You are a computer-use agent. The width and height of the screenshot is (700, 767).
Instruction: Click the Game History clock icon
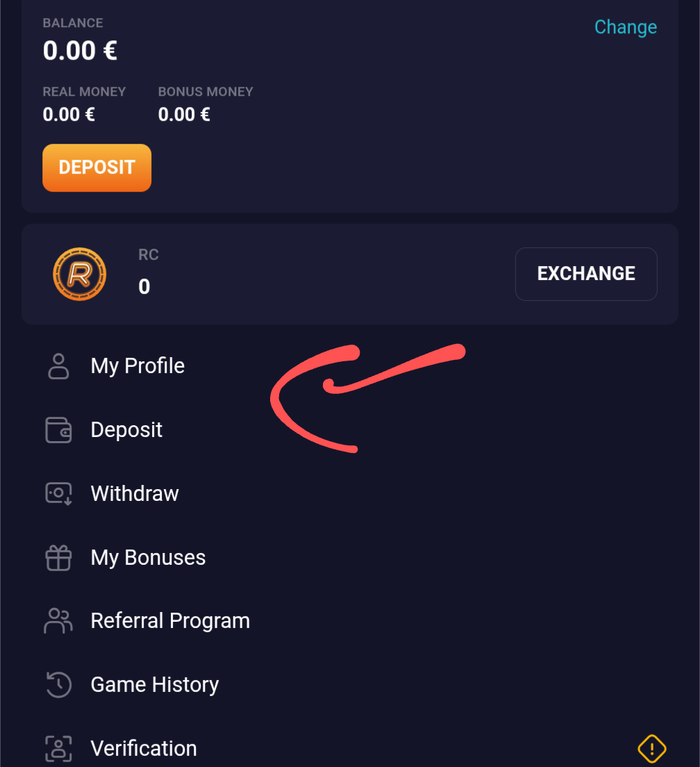pyautogui.click(x=58, y=685)
